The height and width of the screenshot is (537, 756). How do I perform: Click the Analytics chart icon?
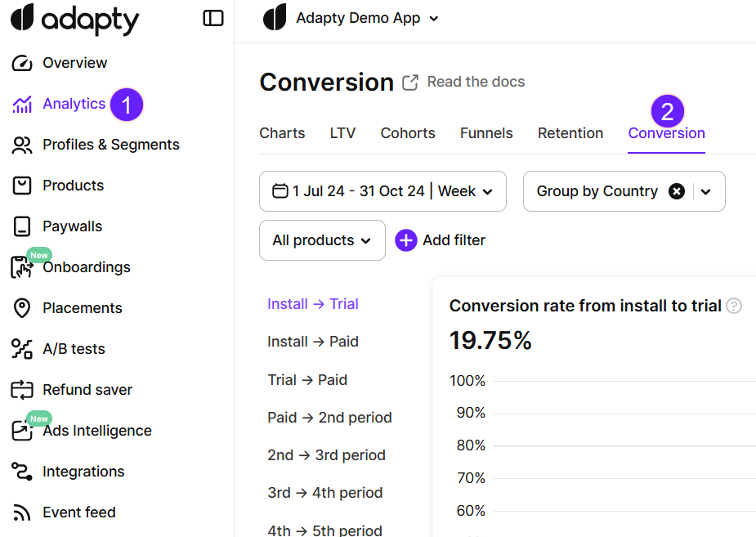point(22,104)
